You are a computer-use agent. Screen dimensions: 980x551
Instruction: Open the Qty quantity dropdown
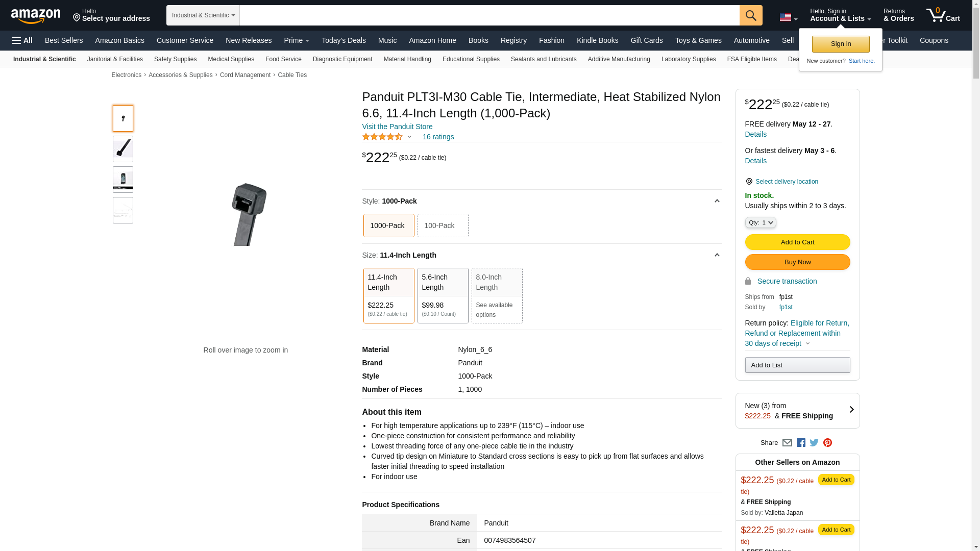(760, 222)
